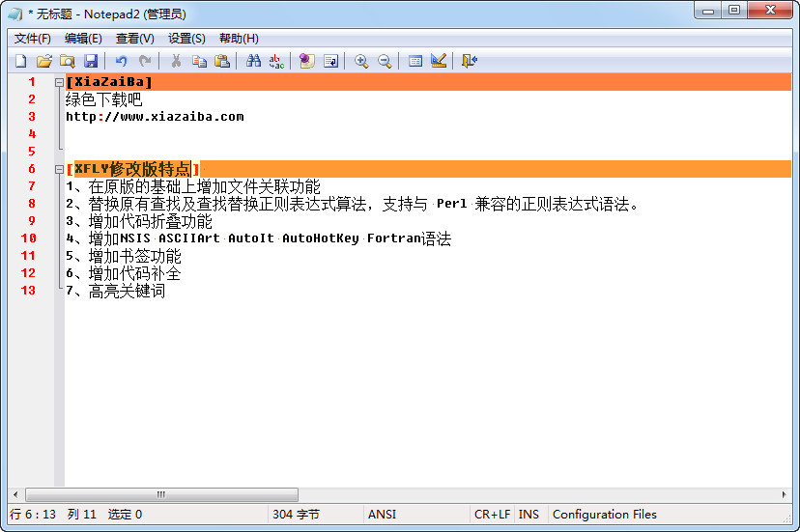Click the http://www.xiazaiba.com text
This screenshot has width=800, height=532.
point(155,116)
